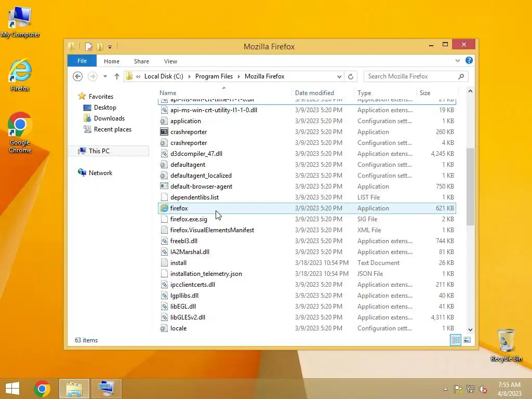Image resolution: width=532 pixels, height=399 pixels.
Task: Select the firefox application file icon
Action: point(164,208)
